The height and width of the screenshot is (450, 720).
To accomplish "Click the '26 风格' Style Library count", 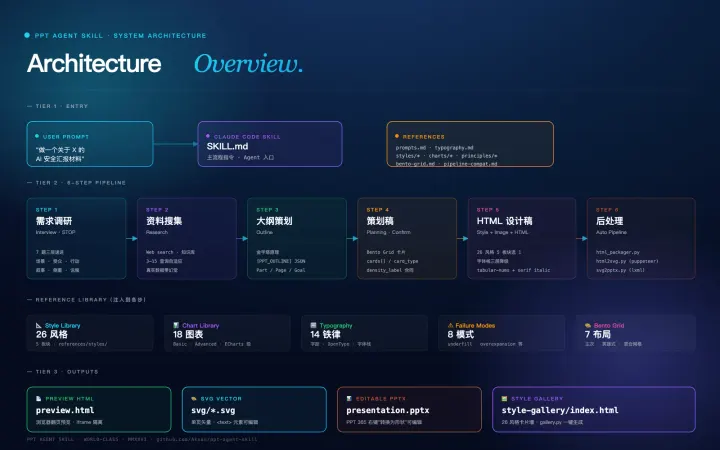I will pyautogui.click(x=51, y=334).
